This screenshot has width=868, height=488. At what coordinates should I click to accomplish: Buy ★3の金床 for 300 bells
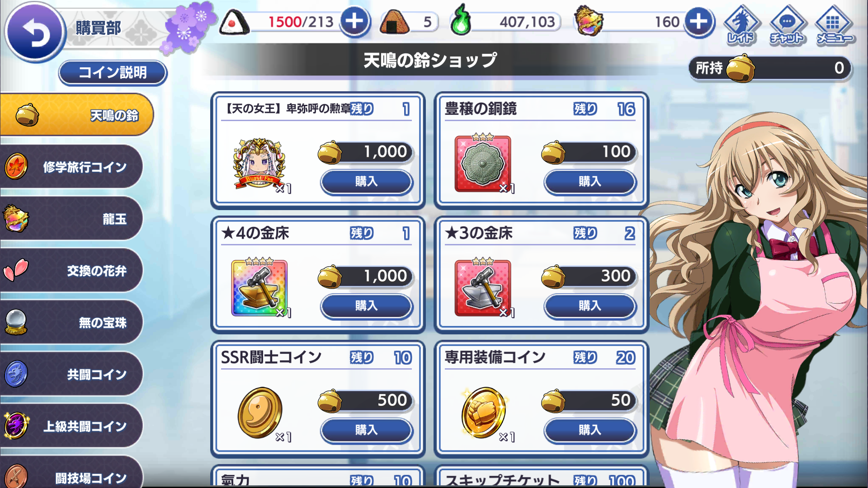click(590, 306)
